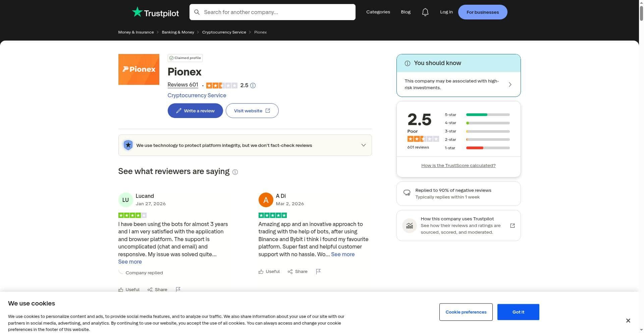Click the search magnifier icon

click(197, 12)
